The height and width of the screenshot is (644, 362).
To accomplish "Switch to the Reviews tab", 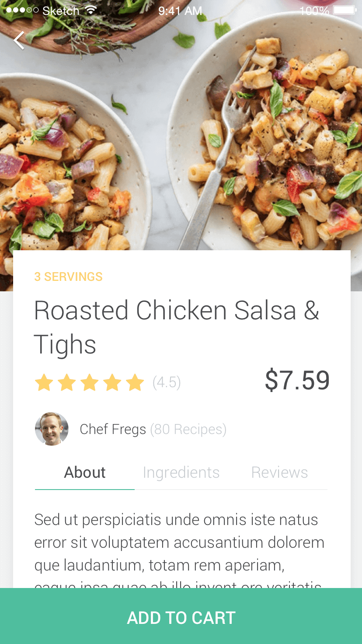I will click(279, 472).
